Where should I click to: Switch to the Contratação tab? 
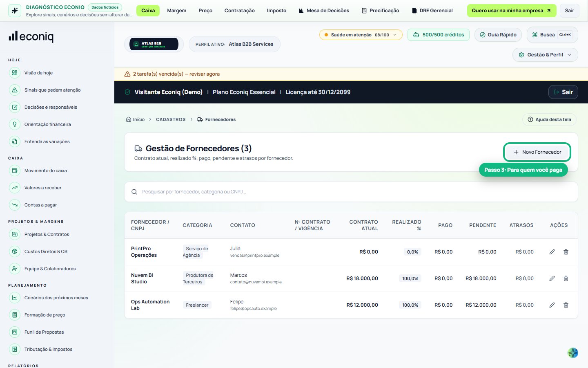coord(240,11)
